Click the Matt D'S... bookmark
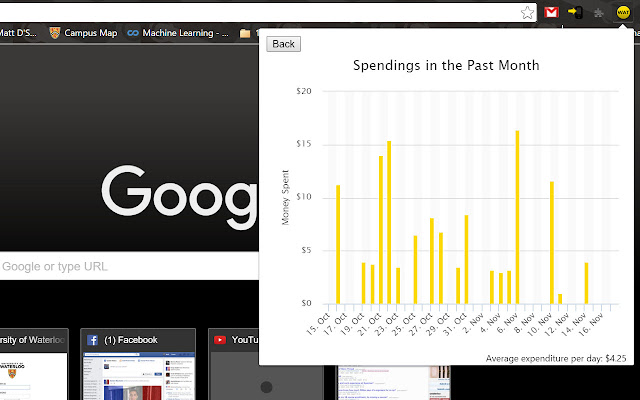The width and height of the screenshot is (640, 400). pos(18,33)
